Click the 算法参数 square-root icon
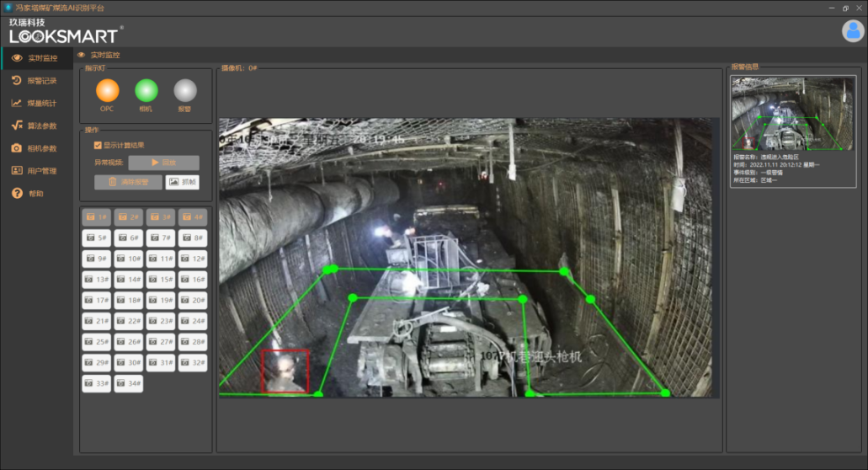 (x=17, y=126)
